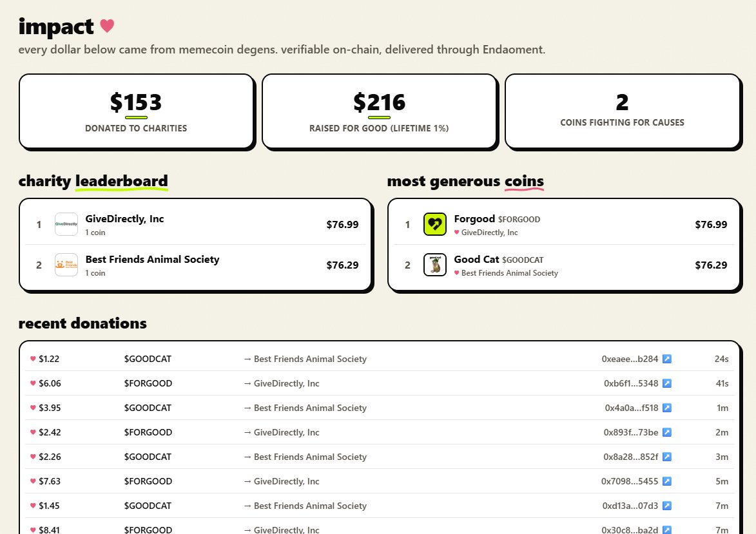Click GiveDirectly, Inc in the 5m row

(286, 481)
